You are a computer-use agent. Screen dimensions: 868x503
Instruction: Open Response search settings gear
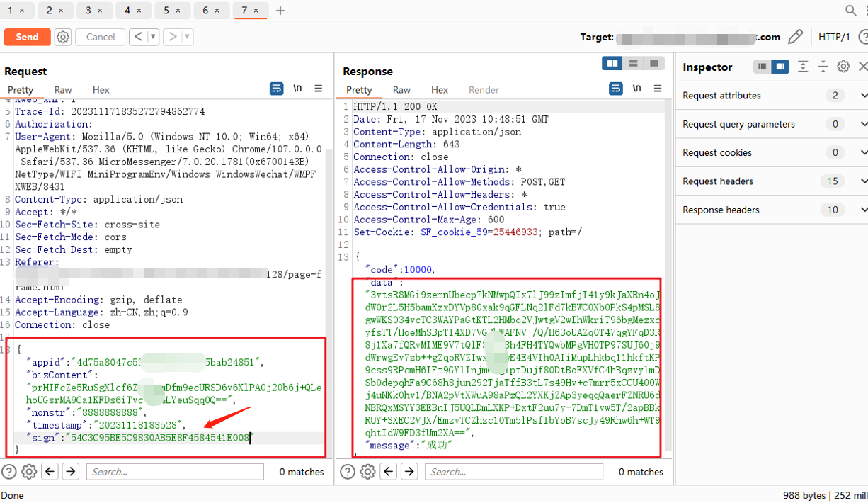point(368,472)
